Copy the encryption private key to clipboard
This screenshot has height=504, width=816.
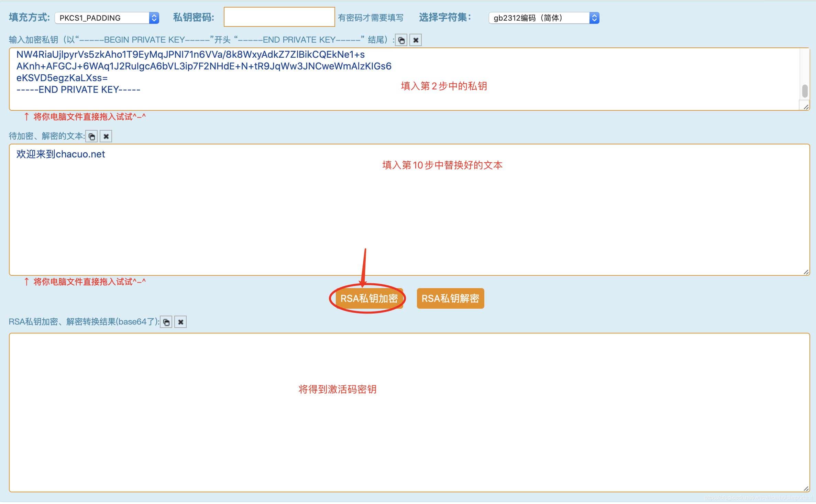(401, 40)
